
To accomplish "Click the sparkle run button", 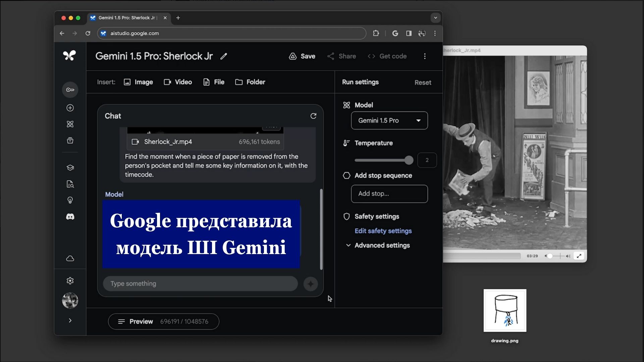I will point(311,284).
